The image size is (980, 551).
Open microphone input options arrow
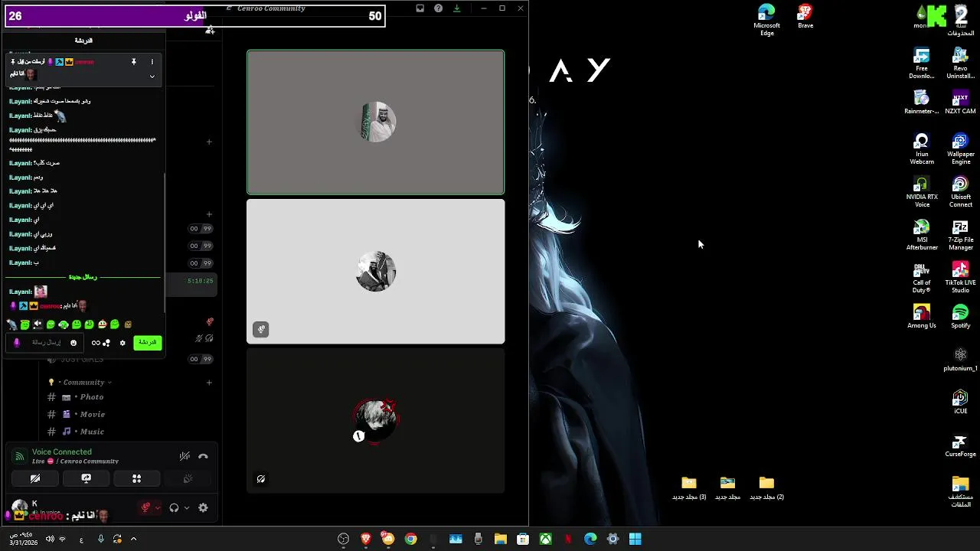click(158, 507)
